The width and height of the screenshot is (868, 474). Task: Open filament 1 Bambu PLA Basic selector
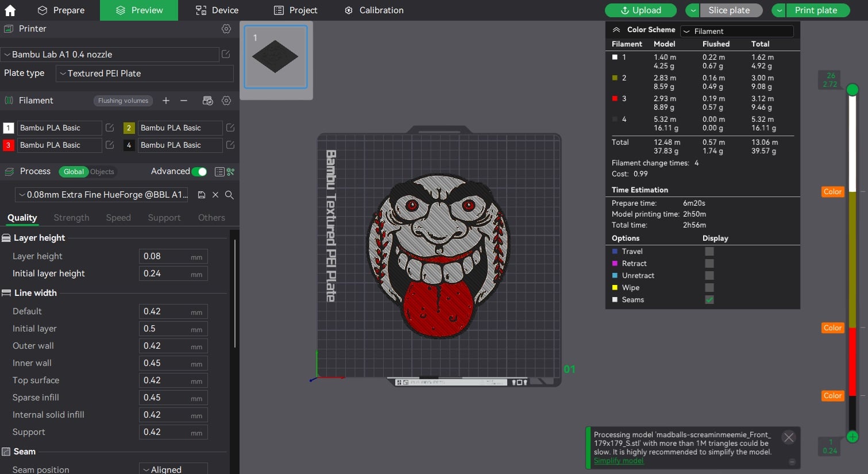pos(59,128)
